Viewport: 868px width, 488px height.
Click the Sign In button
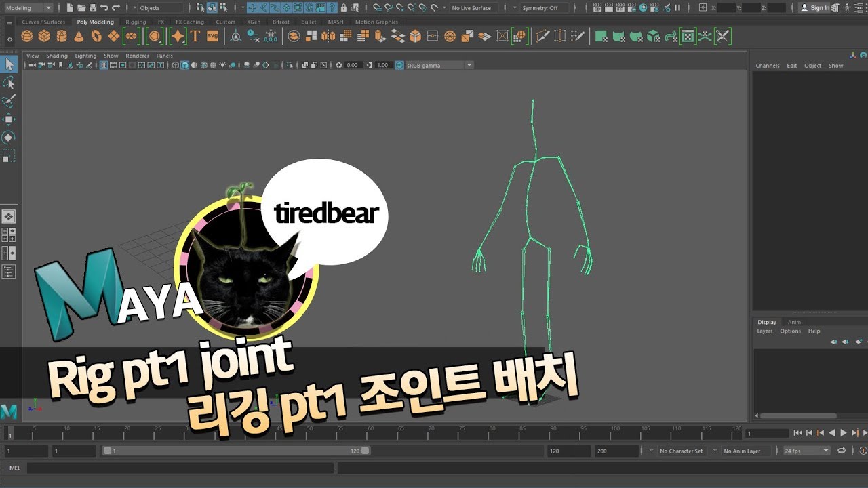click(x=814, y=8)
